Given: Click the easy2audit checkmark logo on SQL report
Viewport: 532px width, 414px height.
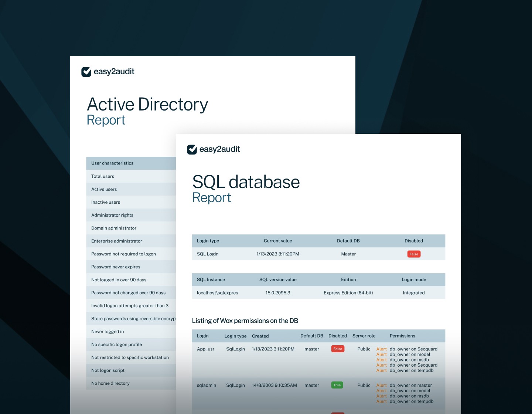Looking at the screenshot, I should (x=192, y=149).
